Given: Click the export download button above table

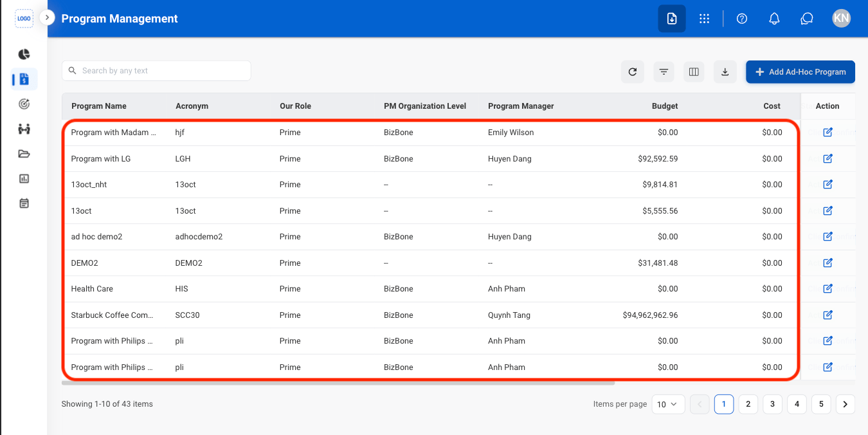Looking at the screenshot, I should 725,72.
